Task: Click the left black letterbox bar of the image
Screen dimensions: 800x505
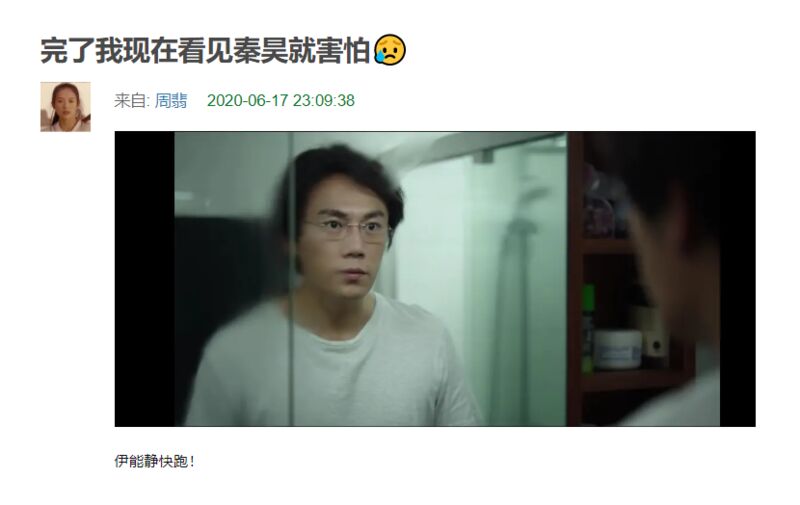Action: pos(144,279)
